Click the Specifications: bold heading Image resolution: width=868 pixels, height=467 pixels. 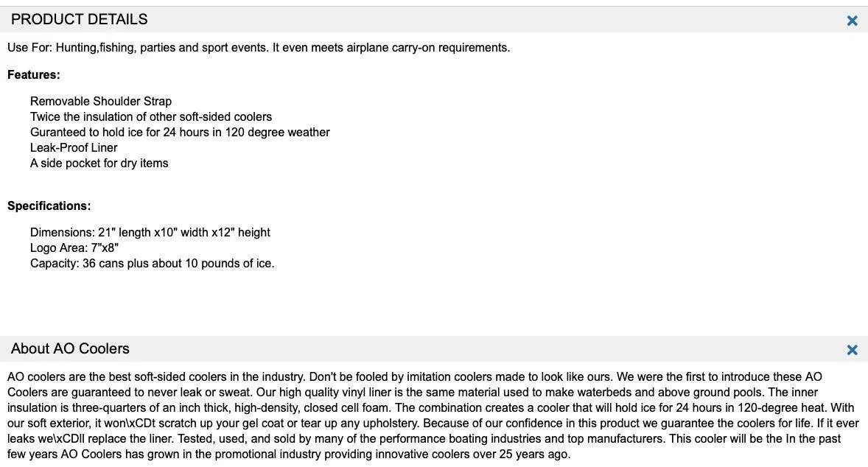pyautogui.click(x=49, y=206)
